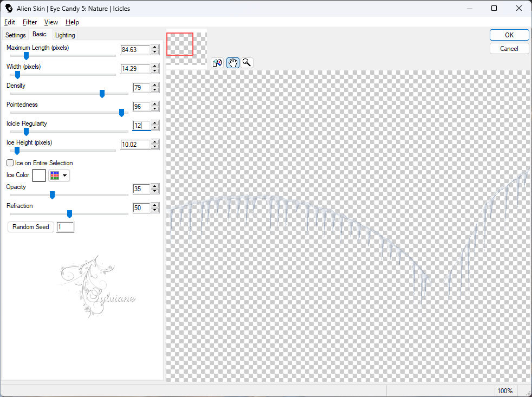Decrease Ice Height with down stepper arrow
The image size is (532, 397).
coord(155,147)
